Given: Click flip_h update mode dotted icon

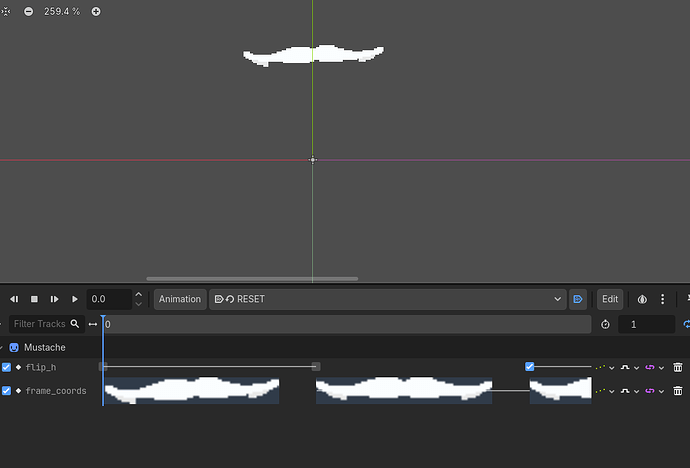Looking at the screenshot, I should click(600, 367).
